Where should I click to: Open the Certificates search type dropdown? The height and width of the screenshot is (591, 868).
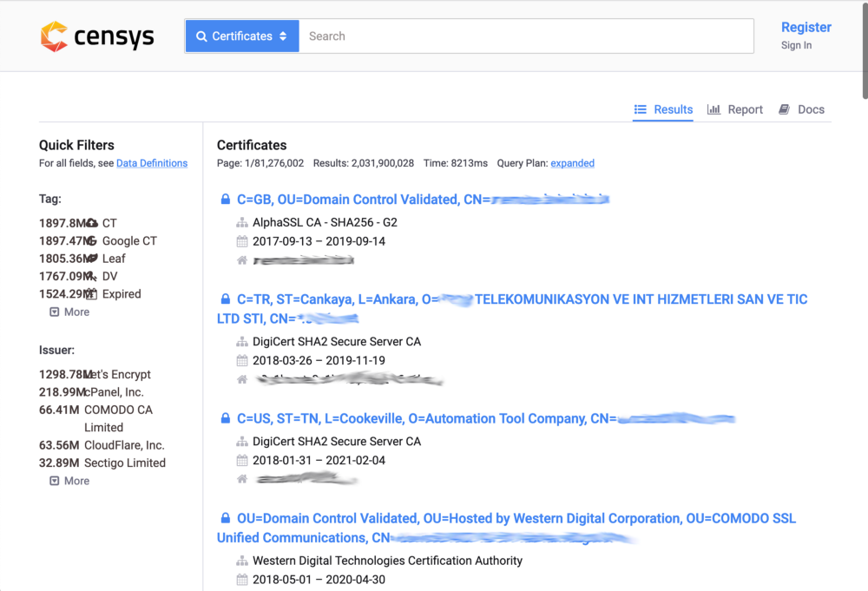pos(242,36)
